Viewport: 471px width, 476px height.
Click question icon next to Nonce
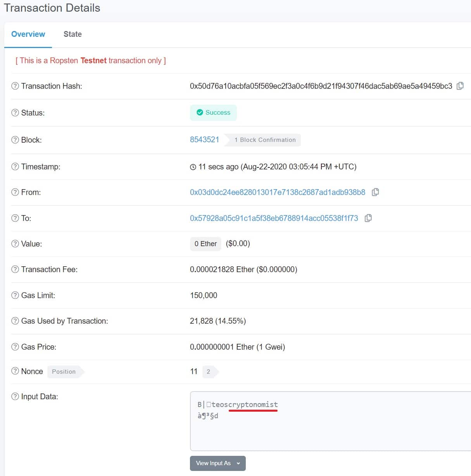[x=15, y=371]
